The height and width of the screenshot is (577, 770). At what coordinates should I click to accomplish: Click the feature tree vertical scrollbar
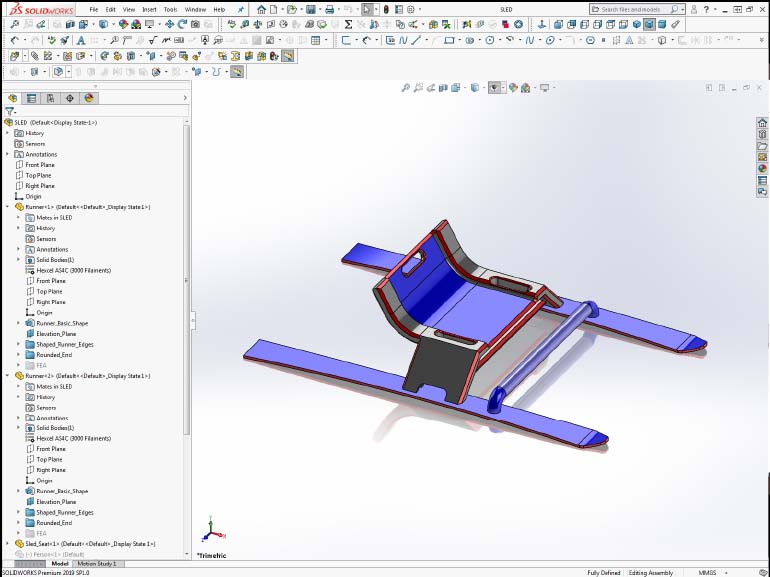click(x=187, y=300)
